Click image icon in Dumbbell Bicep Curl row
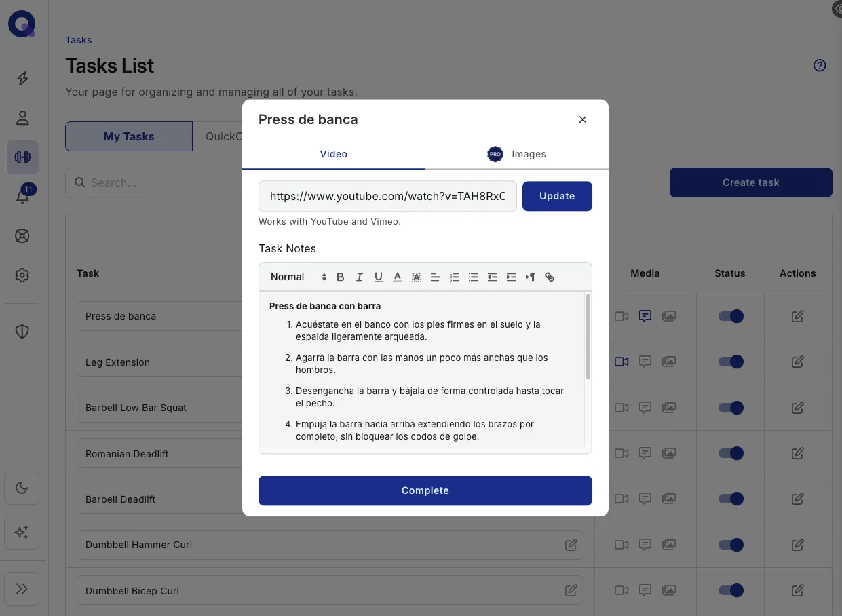The width and height of the screenshot is (842, 616). [669, 590]
